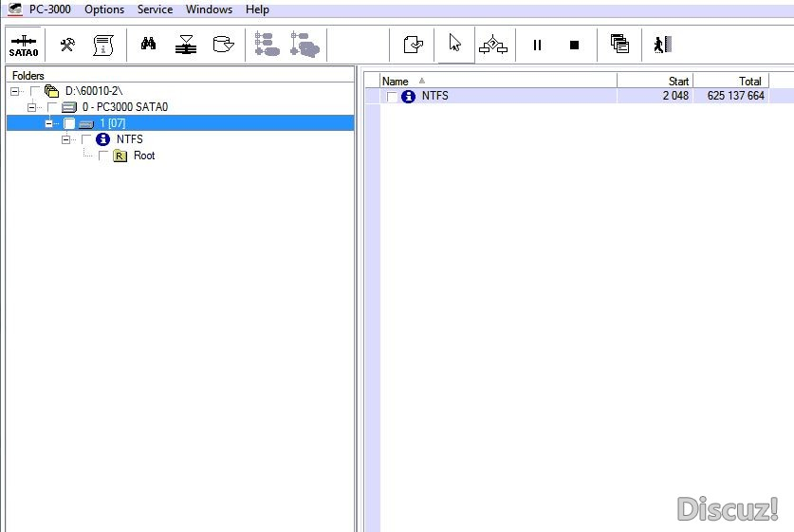Select the 1 [07] tree label
Image resolution: width=794 pixels, height=532 pixels.
(x=113, y=123)
